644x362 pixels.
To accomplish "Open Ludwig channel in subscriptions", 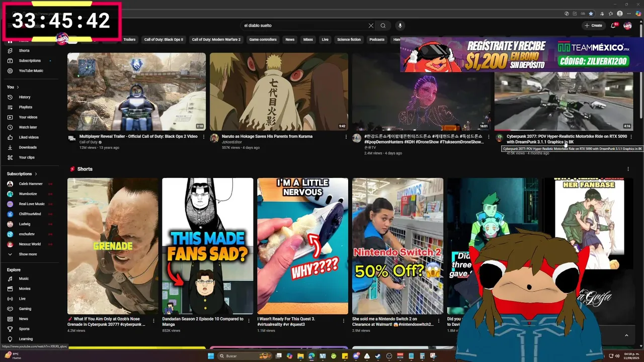I will click(x=24, y=224).
